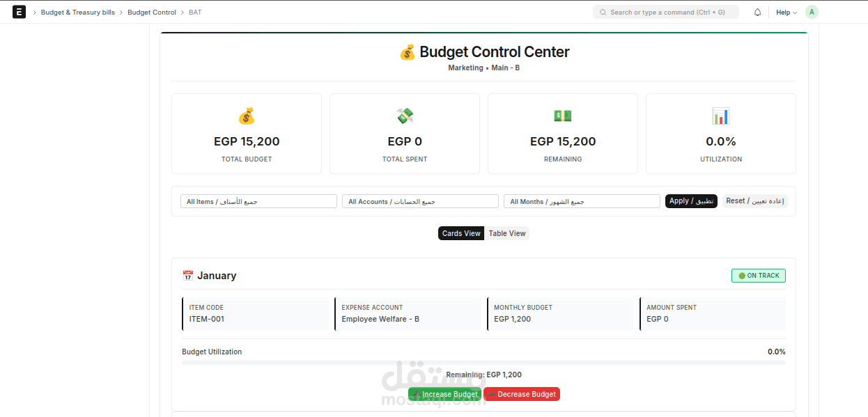Click the EGP 1,200 monthly budget value
This screenshot has width=868, height=417.
tap(512, 319)
